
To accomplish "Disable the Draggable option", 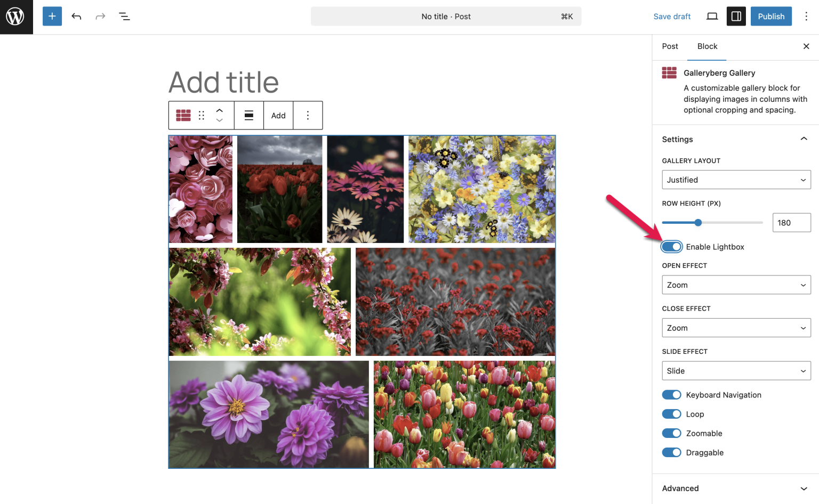I will 671,452.
